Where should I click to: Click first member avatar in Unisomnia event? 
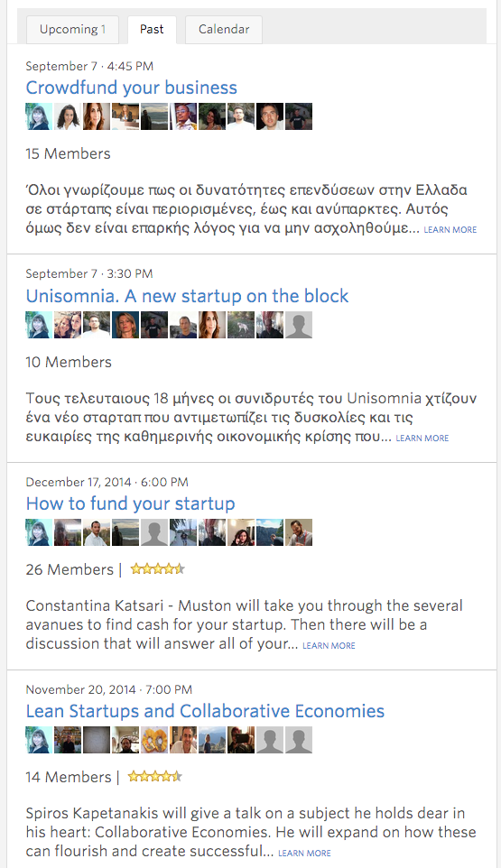pyautogui.click(x=39, y=325)
